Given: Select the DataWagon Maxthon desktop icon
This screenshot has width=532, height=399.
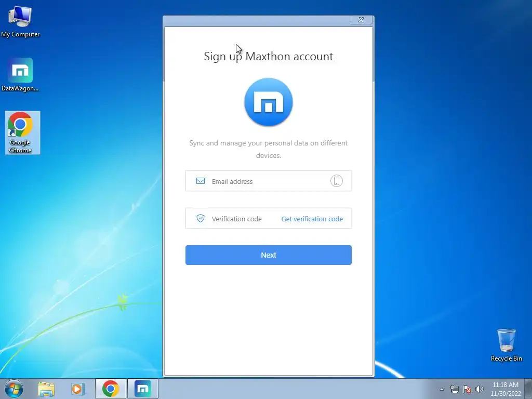Looking at the screenshot, I should pos(20,75).
